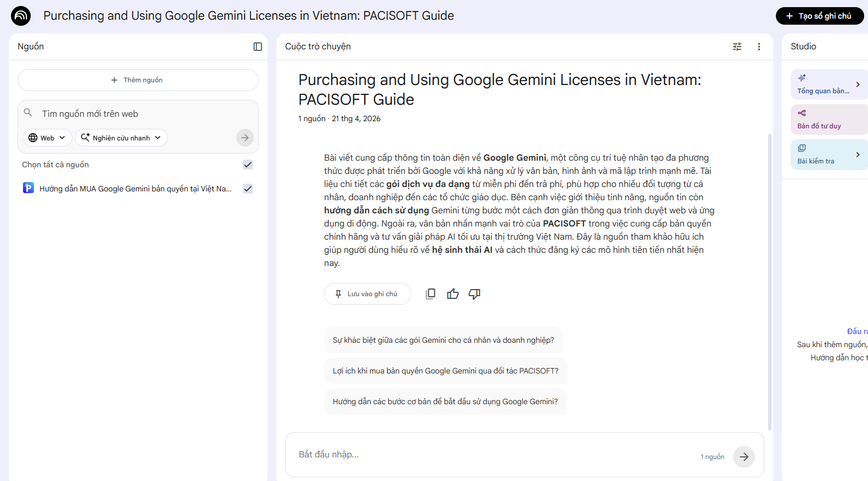
Task: Expand the Tổng quan bản audio options
Action: click(858, 84)
